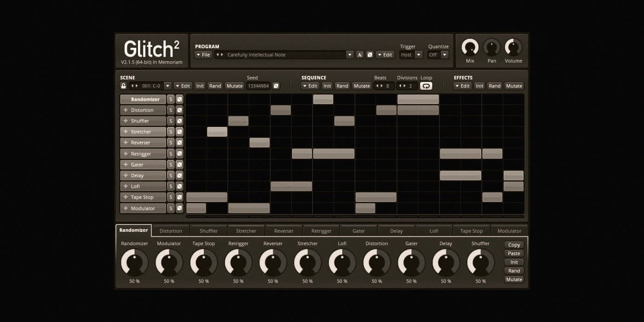This screenshot has width=644, height=322.
Task: Click the Copy button
Action: tap(514, 245)
